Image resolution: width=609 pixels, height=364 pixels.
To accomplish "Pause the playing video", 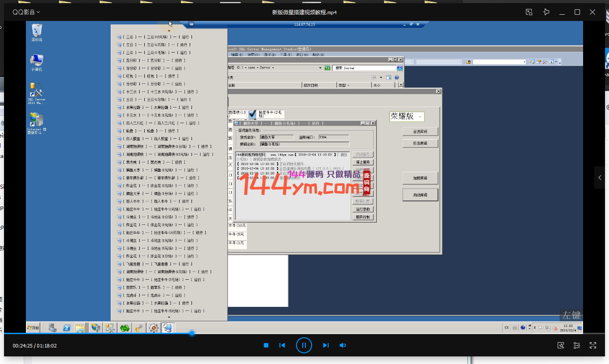I will (304, 345).
